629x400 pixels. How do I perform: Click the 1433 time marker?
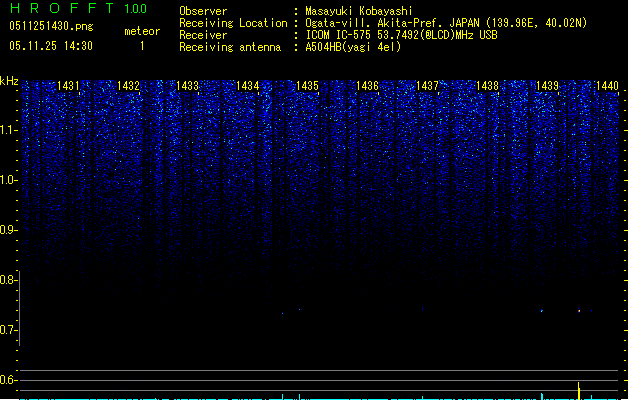(188, 86)
